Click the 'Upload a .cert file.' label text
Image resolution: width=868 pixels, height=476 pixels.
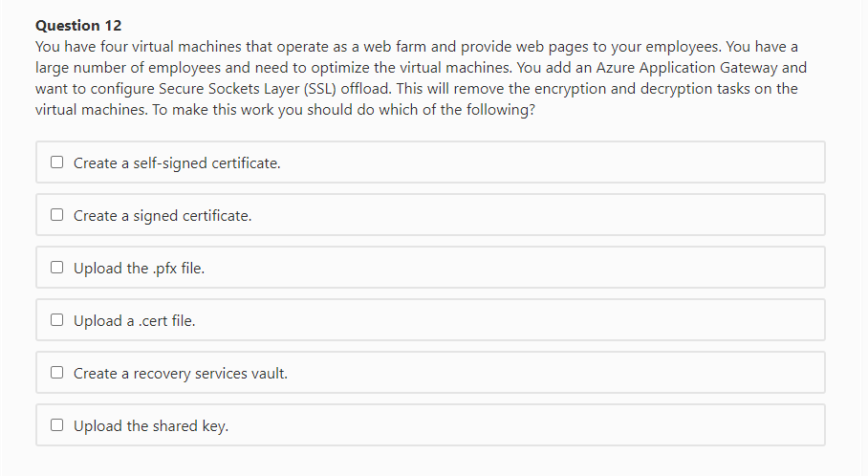point(135,321)
